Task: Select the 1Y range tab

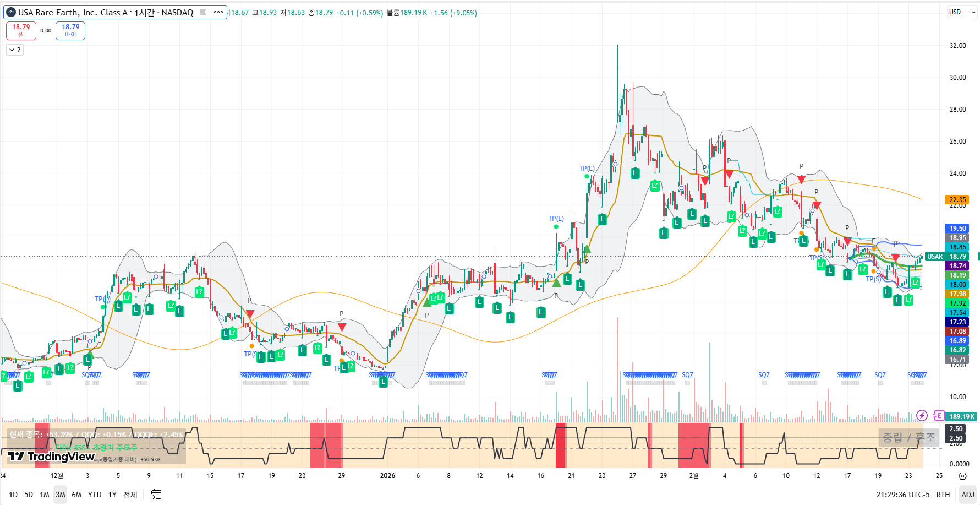Action: point(112,495)
